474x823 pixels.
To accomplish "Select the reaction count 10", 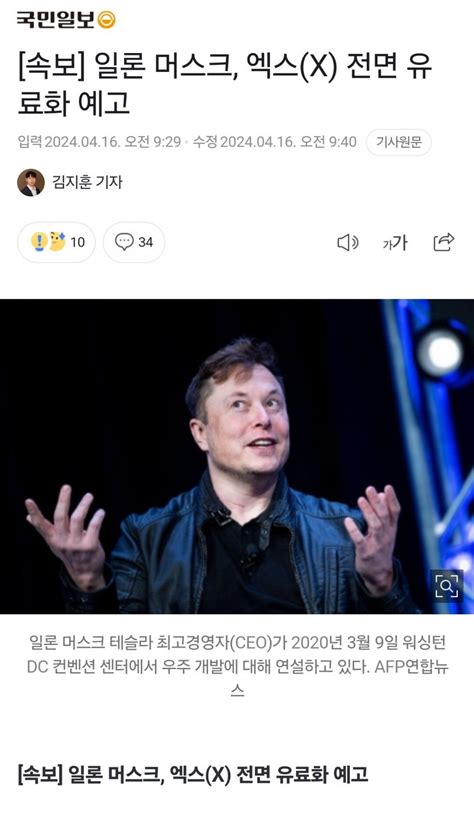I will point(78,242).
